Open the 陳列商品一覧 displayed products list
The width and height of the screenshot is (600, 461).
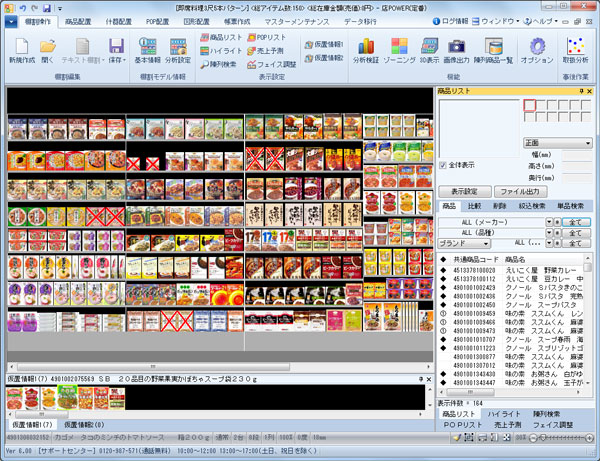[x=493, y=50]
